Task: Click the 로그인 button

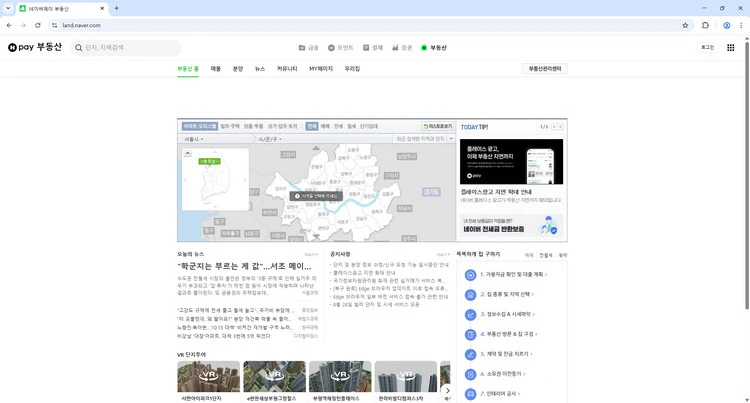Action: [707, 47]
